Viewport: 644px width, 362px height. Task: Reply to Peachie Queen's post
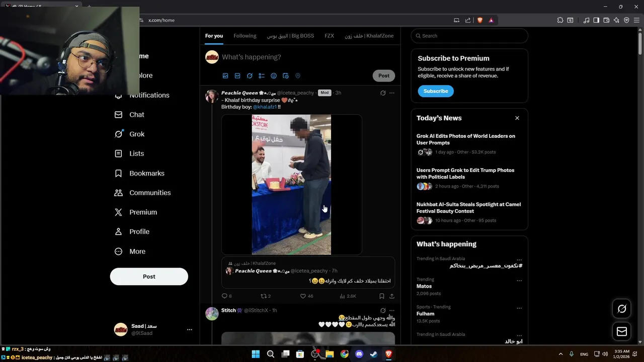(x=226, y=296)
